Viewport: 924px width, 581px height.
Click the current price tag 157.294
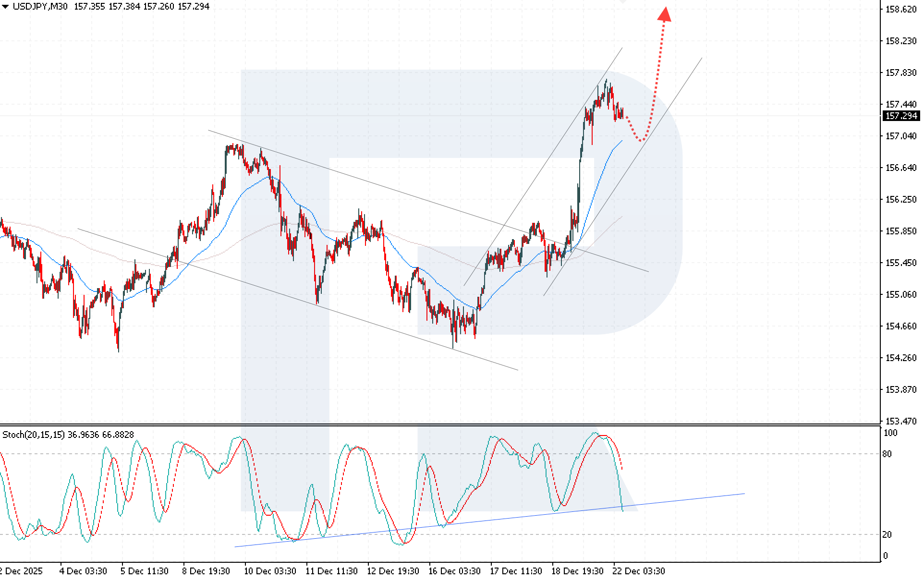point(901,116)
